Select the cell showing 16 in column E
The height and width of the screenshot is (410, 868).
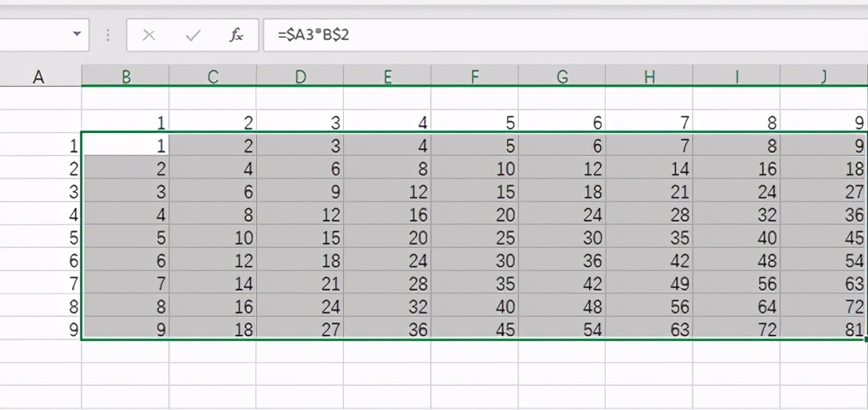click(x=387, y=214)
